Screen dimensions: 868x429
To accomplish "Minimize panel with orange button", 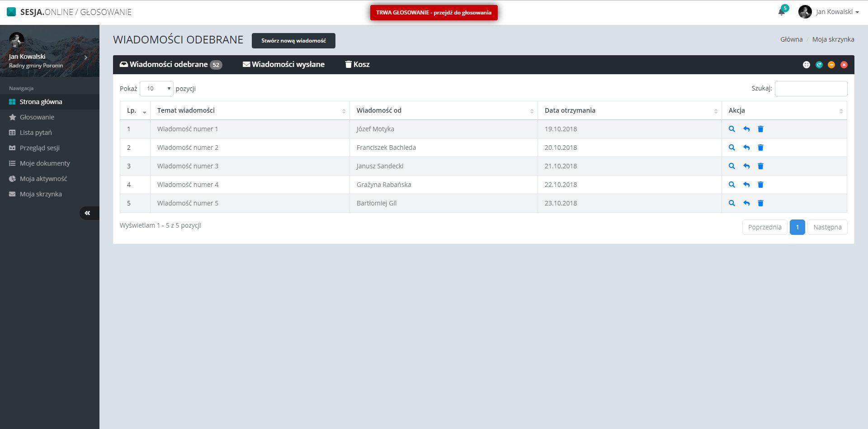I will click(831, 65).
